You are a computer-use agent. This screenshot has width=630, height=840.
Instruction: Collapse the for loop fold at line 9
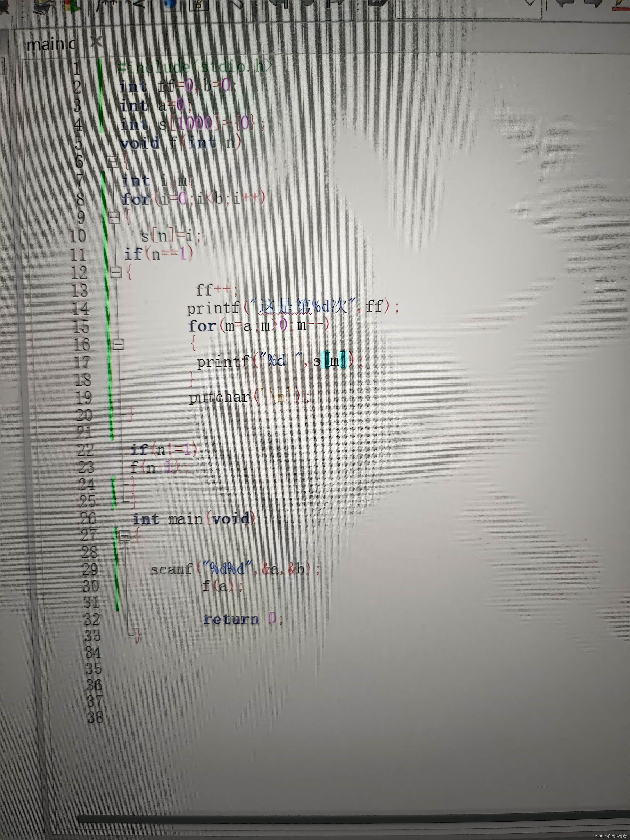pyautogui.click(x=114, y=218)
